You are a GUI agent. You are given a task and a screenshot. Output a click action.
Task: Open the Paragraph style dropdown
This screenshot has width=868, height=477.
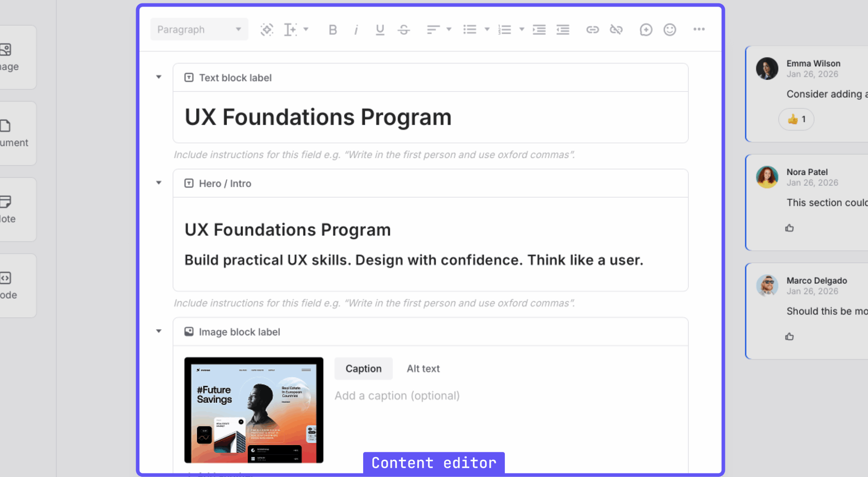[x=199, y=29]
